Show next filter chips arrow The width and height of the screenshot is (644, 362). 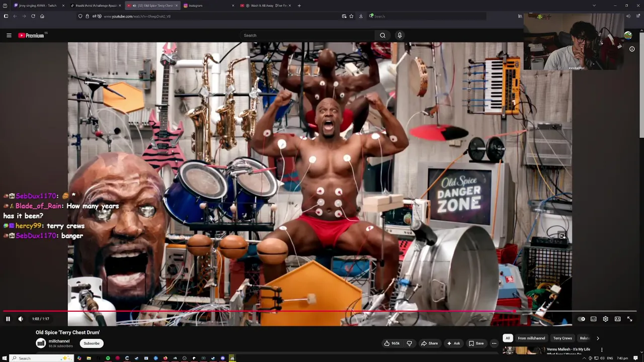coord(598,338)
